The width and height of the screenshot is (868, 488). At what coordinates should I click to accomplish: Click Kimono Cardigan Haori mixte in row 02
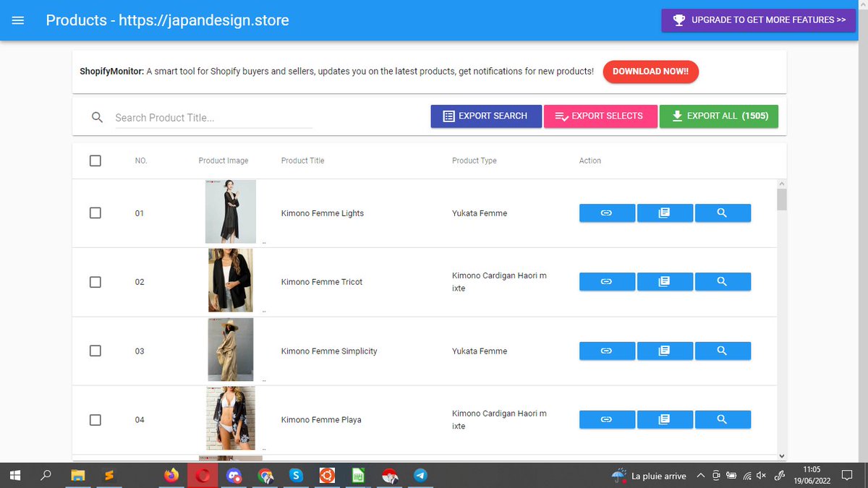[x=499, y=282]
